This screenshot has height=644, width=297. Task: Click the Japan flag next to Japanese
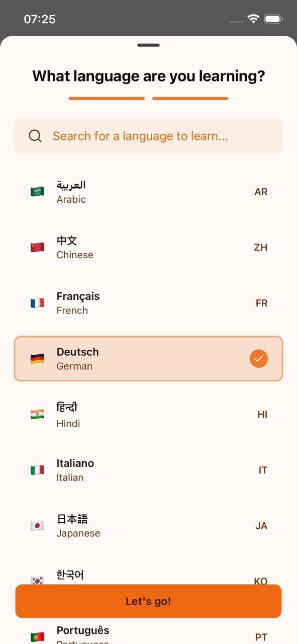37,525
